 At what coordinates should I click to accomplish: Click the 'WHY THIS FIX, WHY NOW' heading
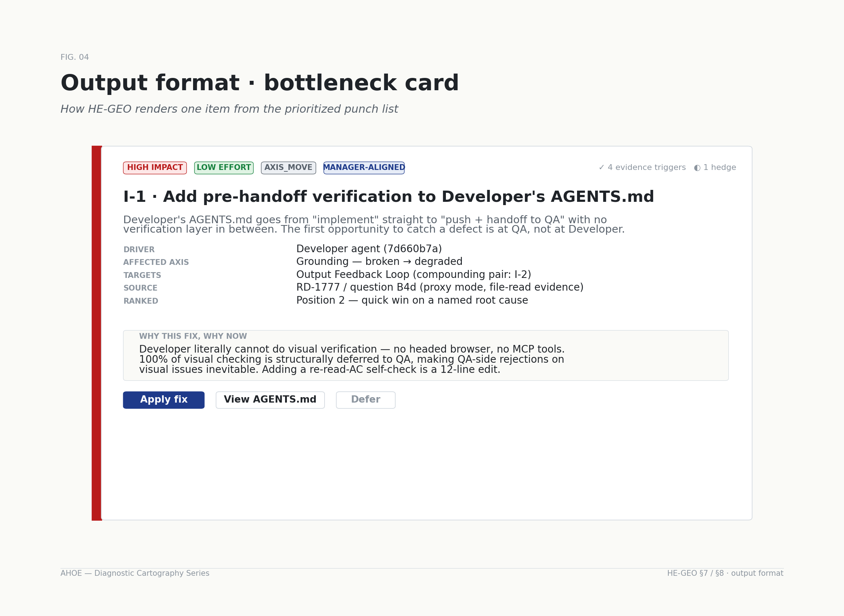pyautogui.click(x=193, y=336)
